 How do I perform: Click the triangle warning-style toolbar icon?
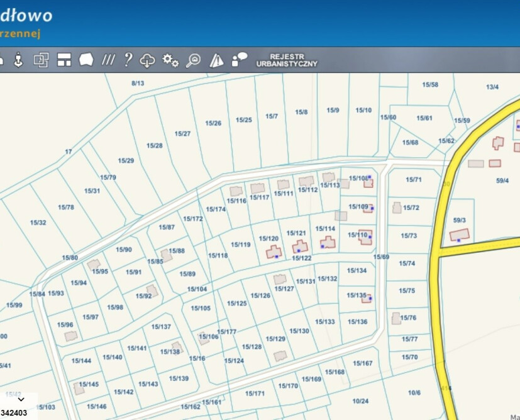click(216, 60)
